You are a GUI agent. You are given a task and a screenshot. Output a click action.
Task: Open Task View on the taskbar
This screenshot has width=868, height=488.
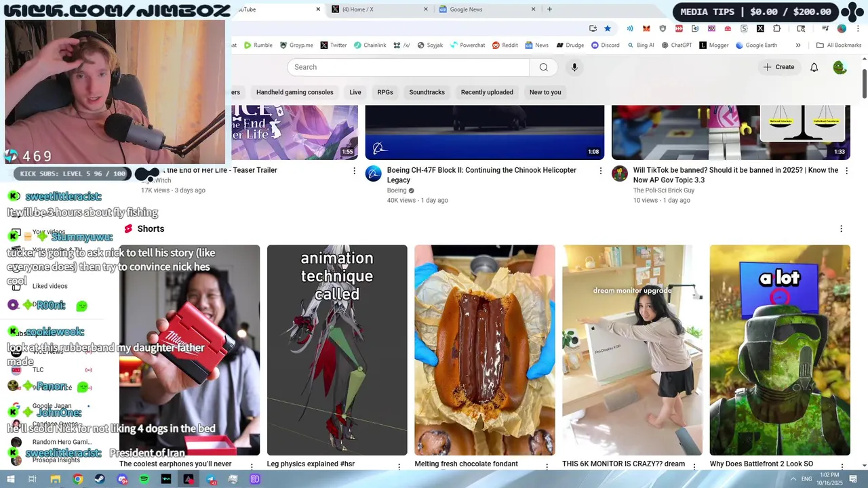32,479
